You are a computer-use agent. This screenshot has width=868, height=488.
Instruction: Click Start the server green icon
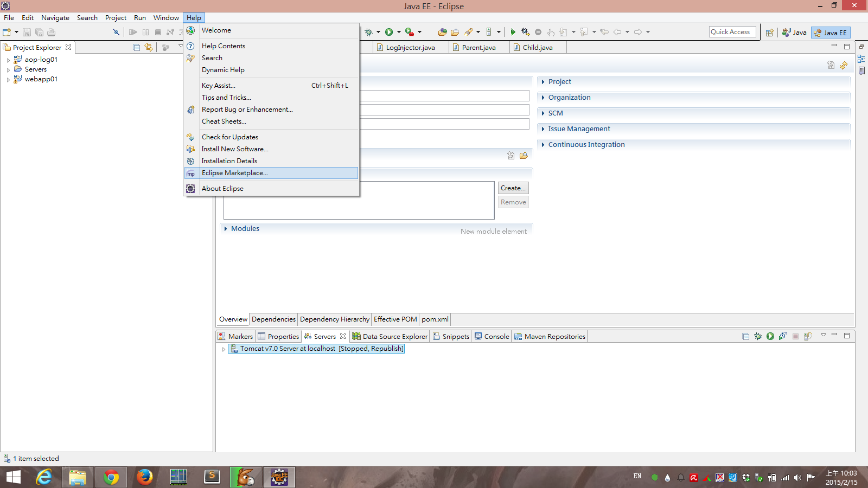click(770, 336)
